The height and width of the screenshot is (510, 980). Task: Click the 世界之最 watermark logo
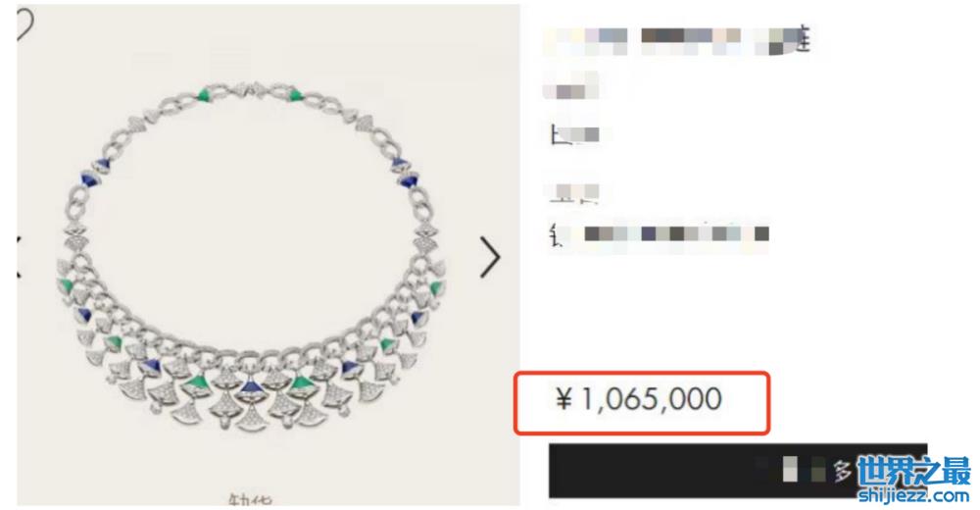click(913, 472)
